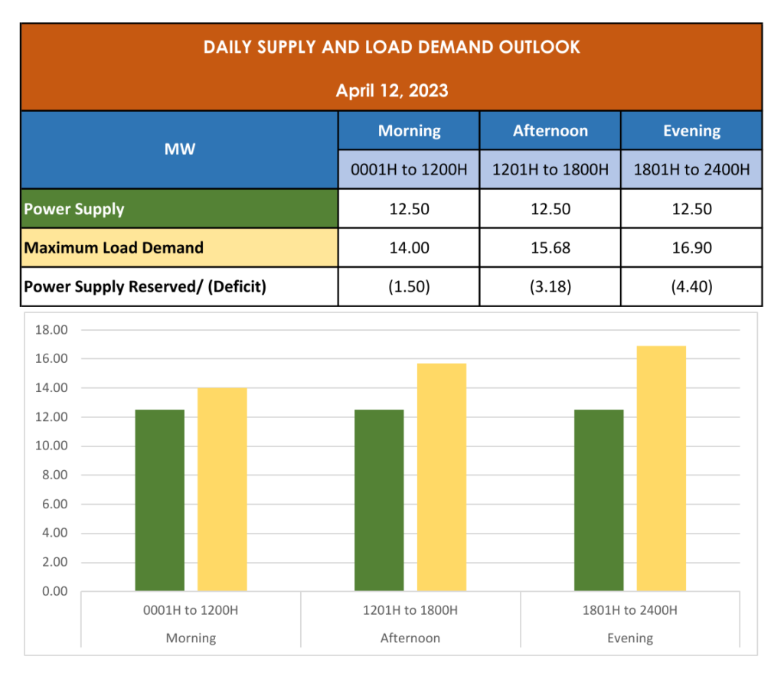
Task: Click the green Power Supply row label
Action: pyautogui.click(x=179, y=209)
